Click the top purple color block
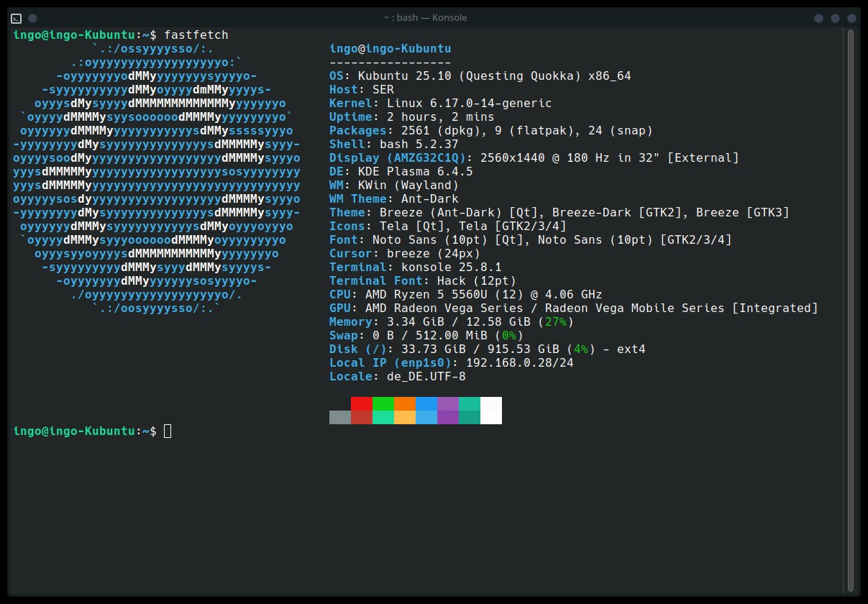Viewport: 868px width, 604px height. (448, 403)
